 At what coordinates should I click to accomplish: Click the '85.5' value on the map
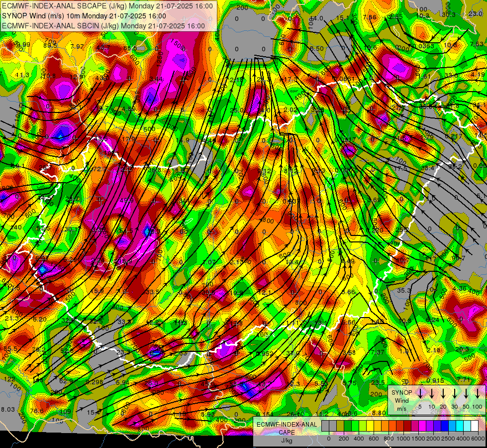pyautogui.click(x=10, y=349)
